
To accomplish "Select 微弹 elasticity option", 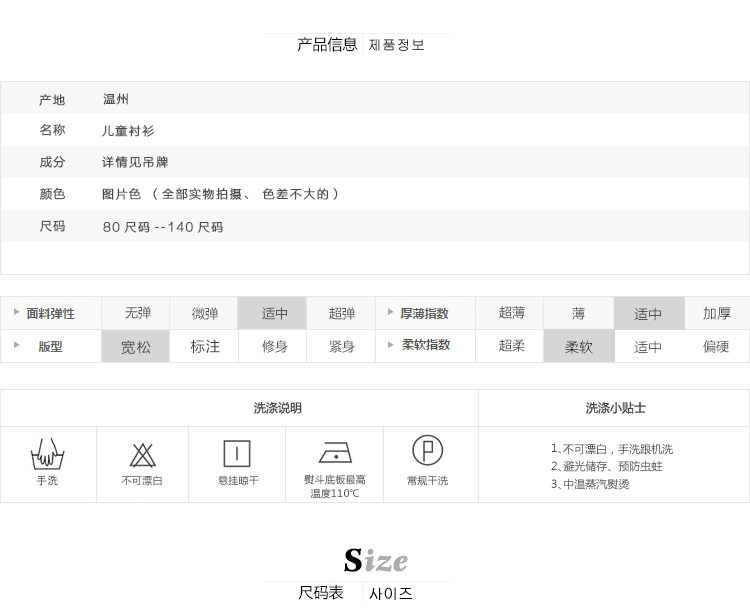I will coord(204,313).
